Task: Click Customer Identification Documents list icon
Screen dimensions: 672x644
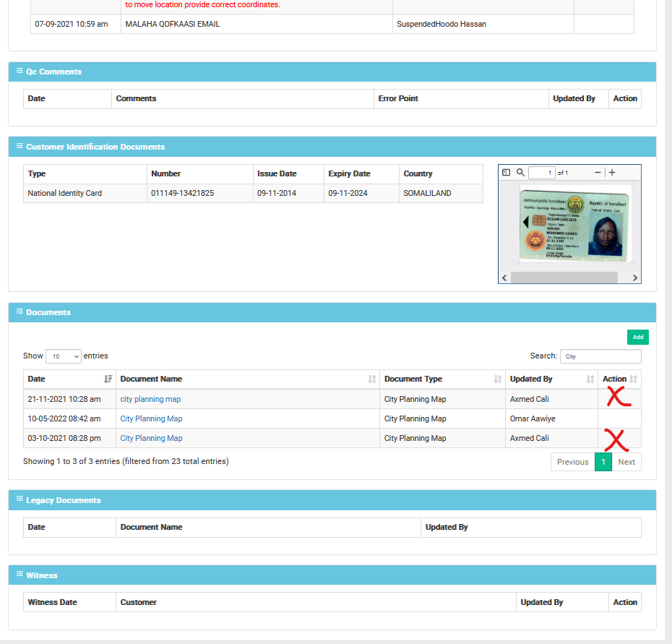Action: point(20,146)
